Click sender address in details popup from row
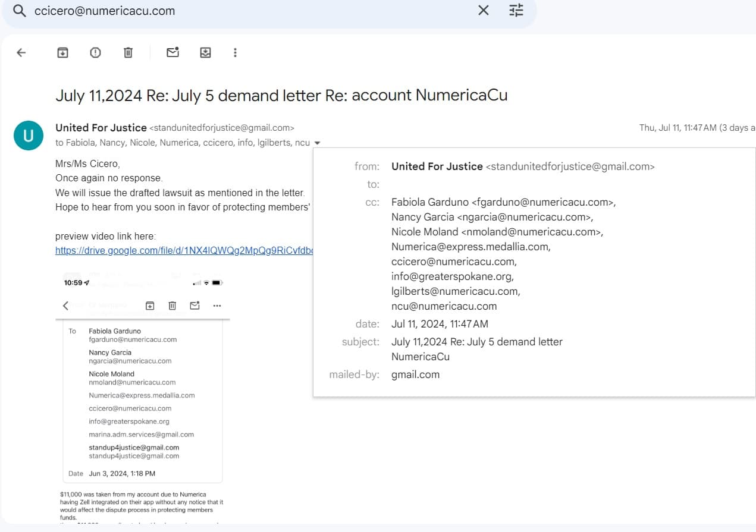The image size is (756, 532). pyautogui.click(x=570, y=166)
